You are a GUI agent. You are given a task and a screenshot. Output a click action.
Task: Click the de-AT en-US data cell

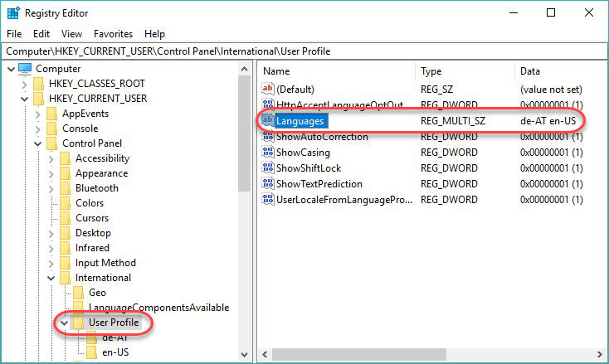click(548, 121)
